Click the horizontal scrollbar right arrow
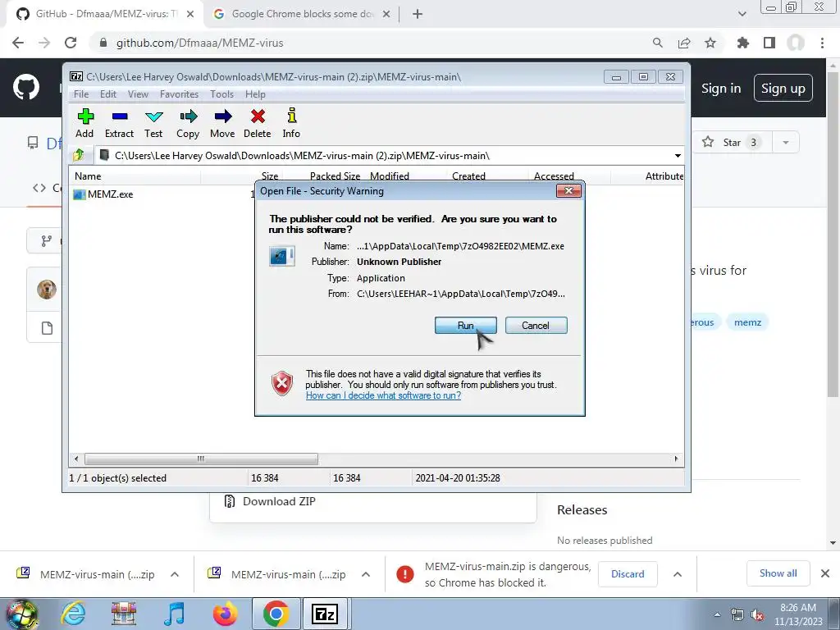This screenshot has width=840, height=630. click(x=676, y=459)
